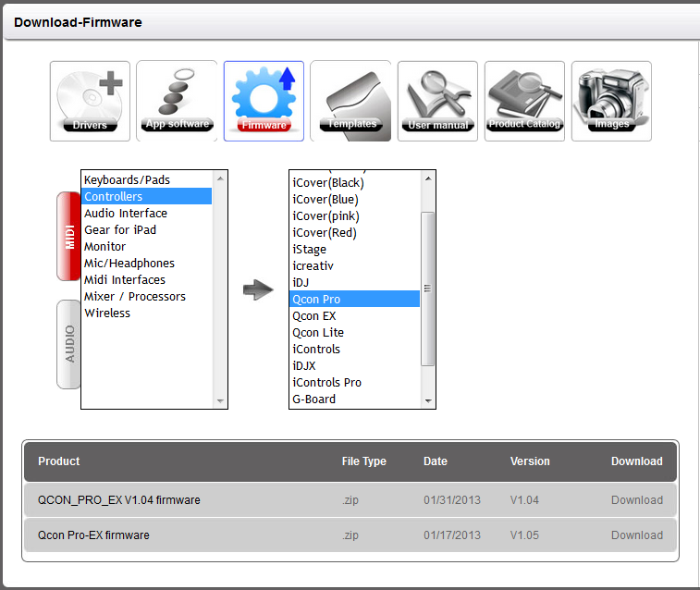Select Mic/Headphones category
Image resolution: width=700 pixels, height=590 pixels.
147,264
